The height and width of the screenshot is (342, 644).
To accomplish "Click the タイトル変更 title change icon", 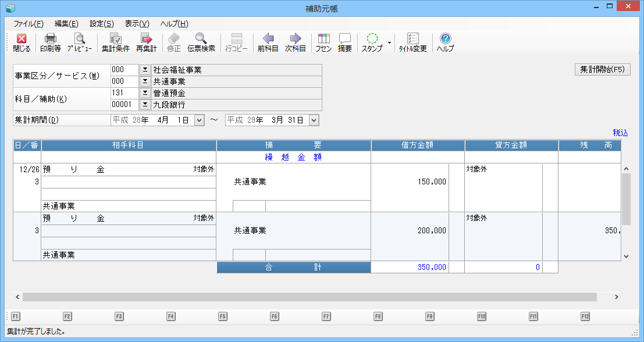I will 412,42.
